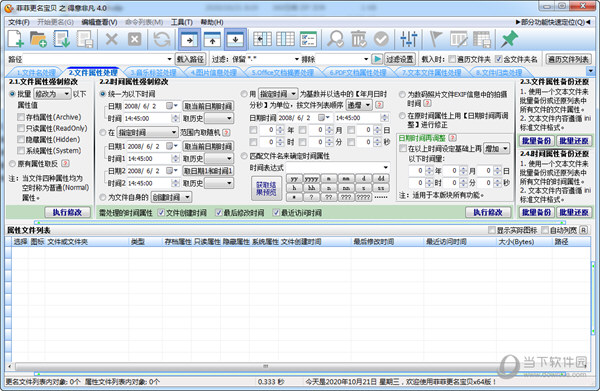Image resolution: width=600 pixels, height=391 pixels.
Task: Click the 获取结果预览 button
Action: click(x=266, y=189)
